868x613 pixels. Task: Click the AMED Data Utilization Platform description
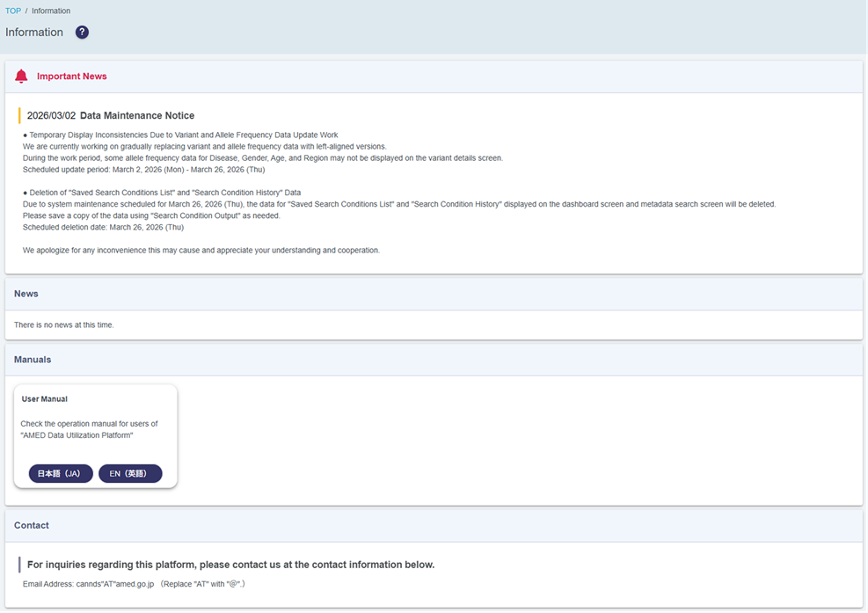[x=89, y=429]
